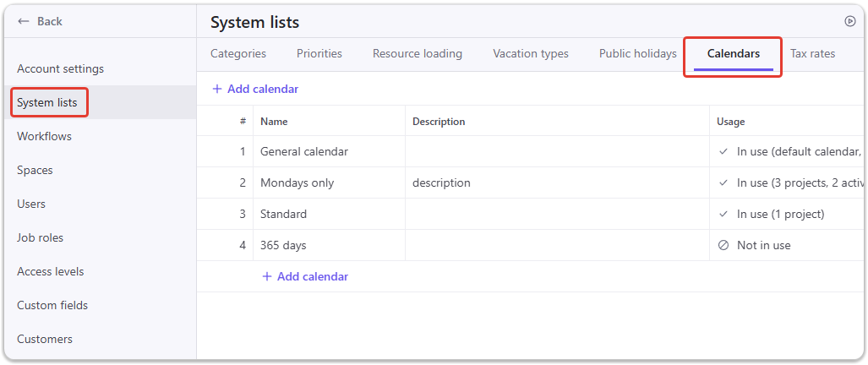Click empty Description cell of 365 days
The image size is (868, 365).
coord(557,245)
